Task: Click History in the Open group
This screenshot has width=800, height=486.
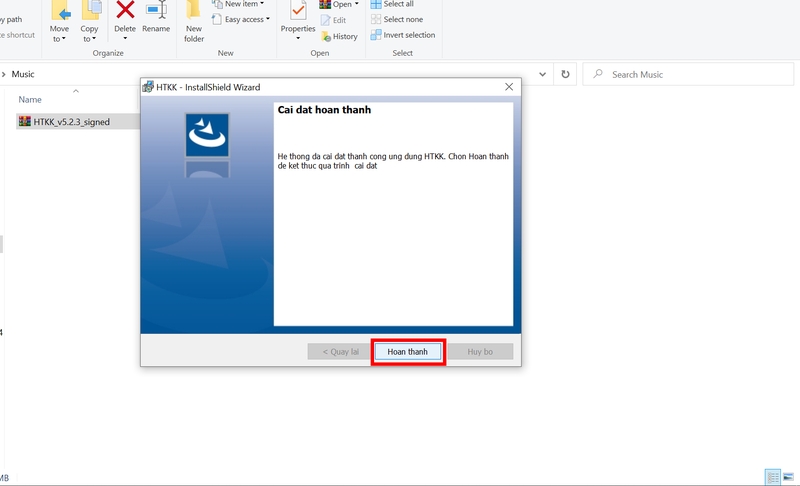Action: click(339, 37)
